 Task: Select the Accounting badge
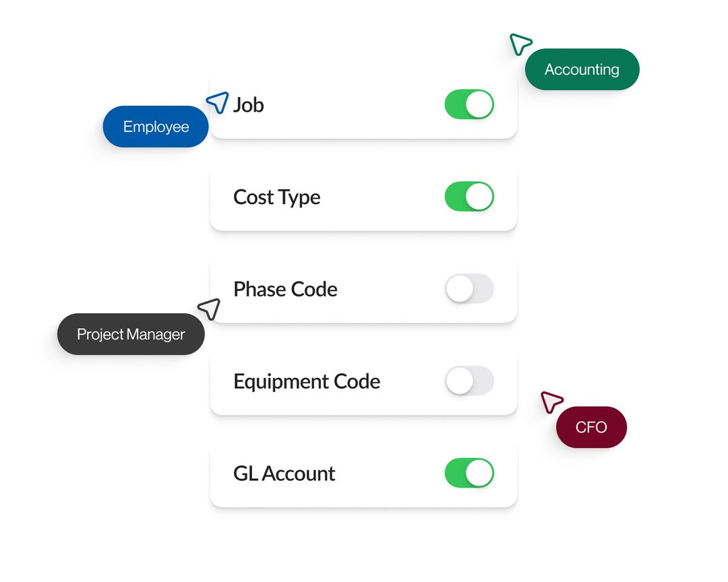pos(582,69)
